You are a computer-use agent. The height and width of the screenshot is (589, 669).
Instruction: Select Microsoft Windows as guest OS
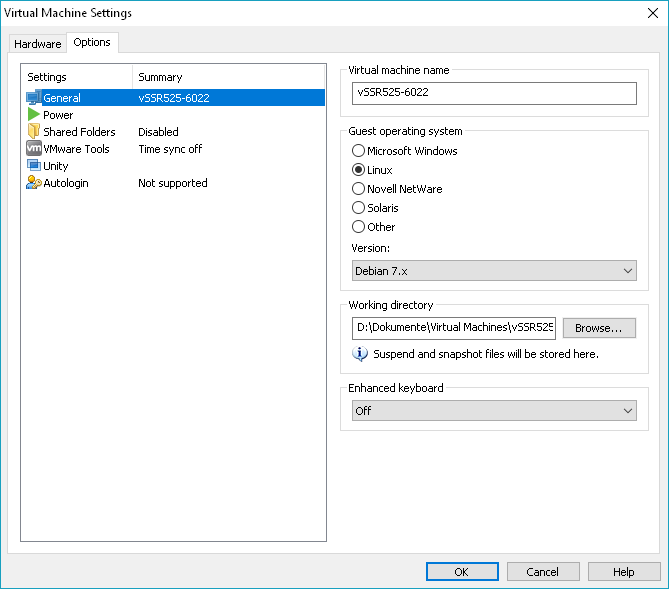(359, 151)
